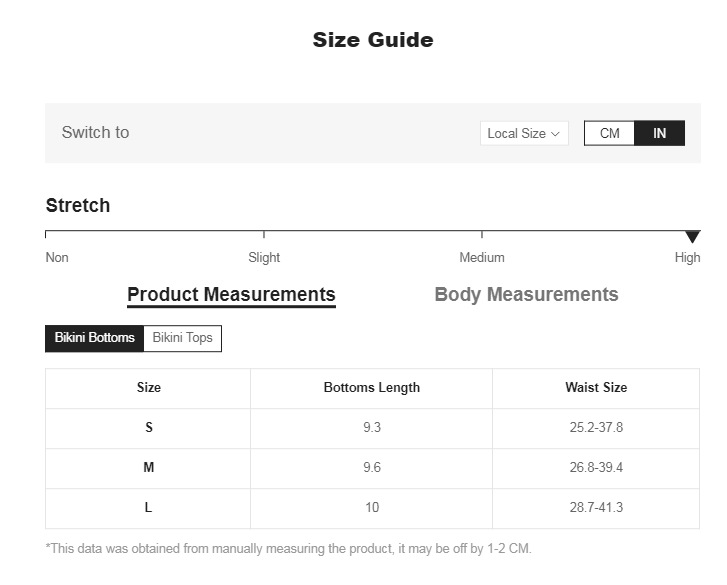Select the IN unit toggle

(x=659, y=133)
